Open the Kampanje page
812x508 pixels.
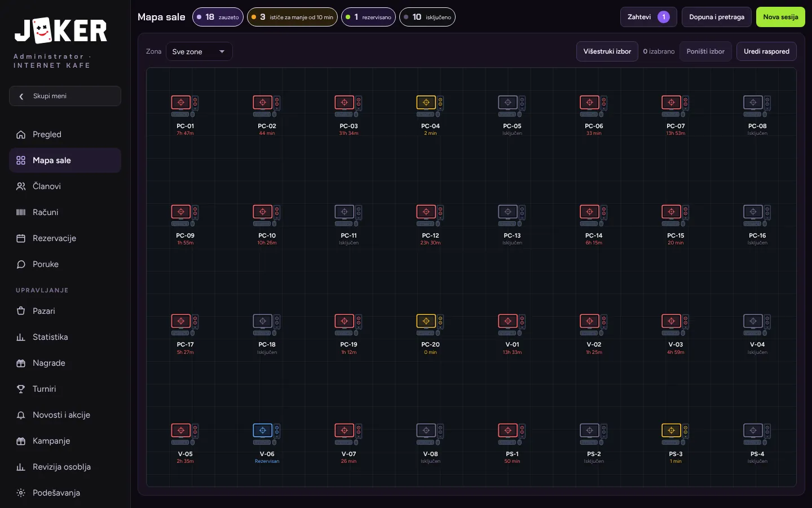pyautogui.click(x=65, y=441)
